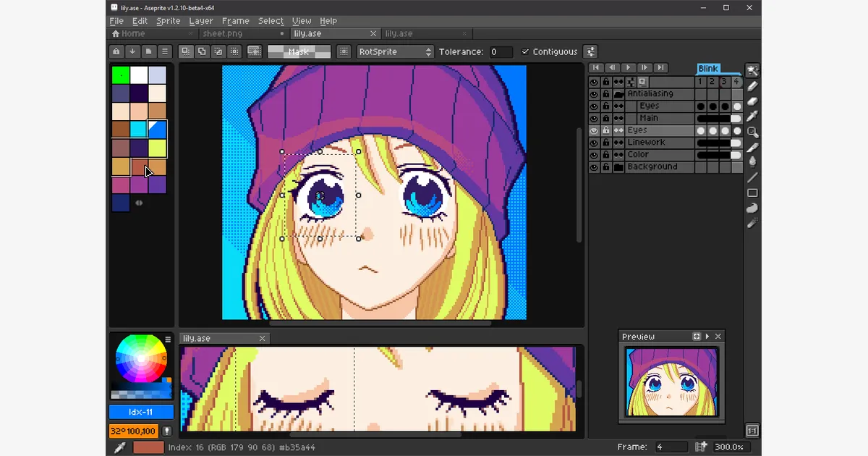Image resolution: width=868 pixels, height=456 pixels.
Task: Click the Mask transparent color button
Action: [299, 52]
